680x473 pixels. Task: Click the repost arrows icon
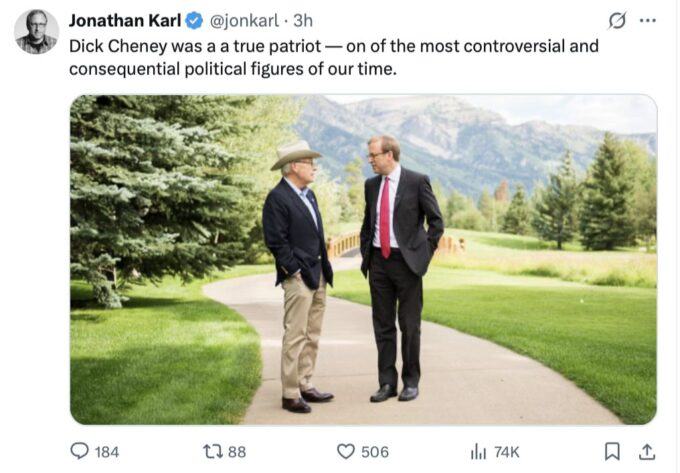point(212,451)
